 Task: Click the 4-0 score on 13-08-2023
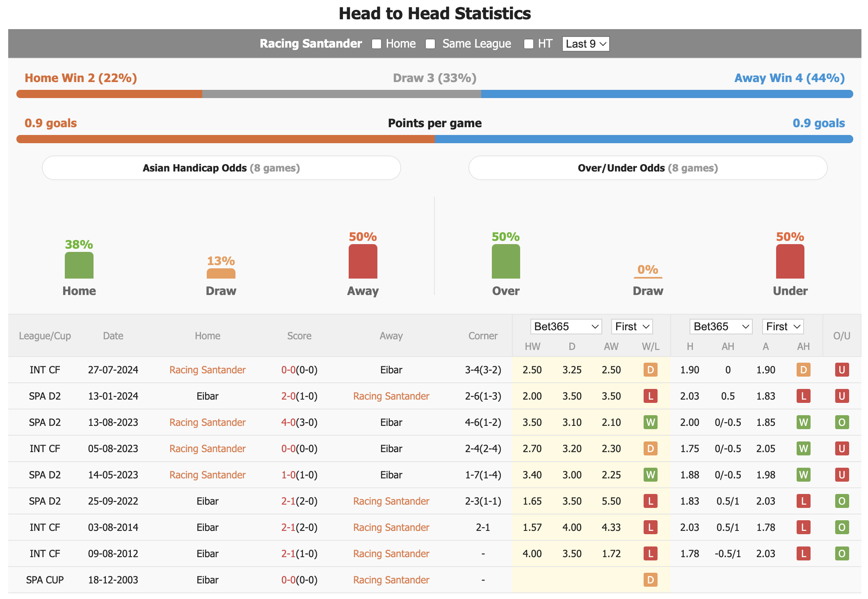click(288, 422)
